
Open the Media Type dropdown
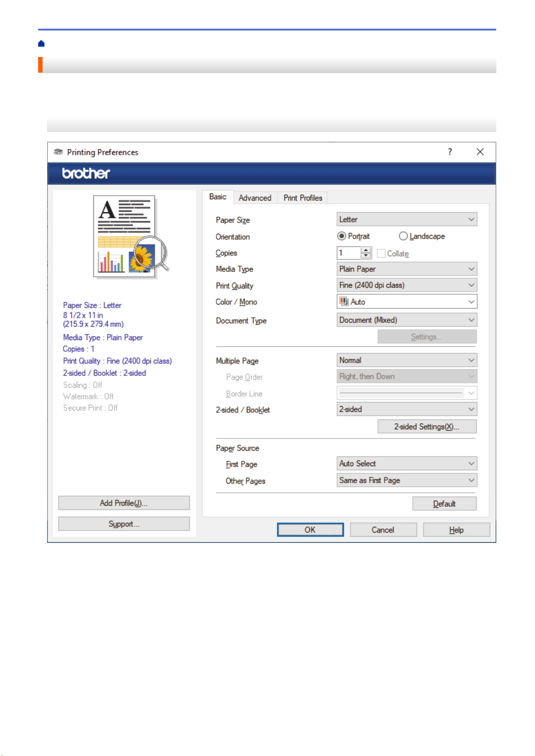pos(407,269)
